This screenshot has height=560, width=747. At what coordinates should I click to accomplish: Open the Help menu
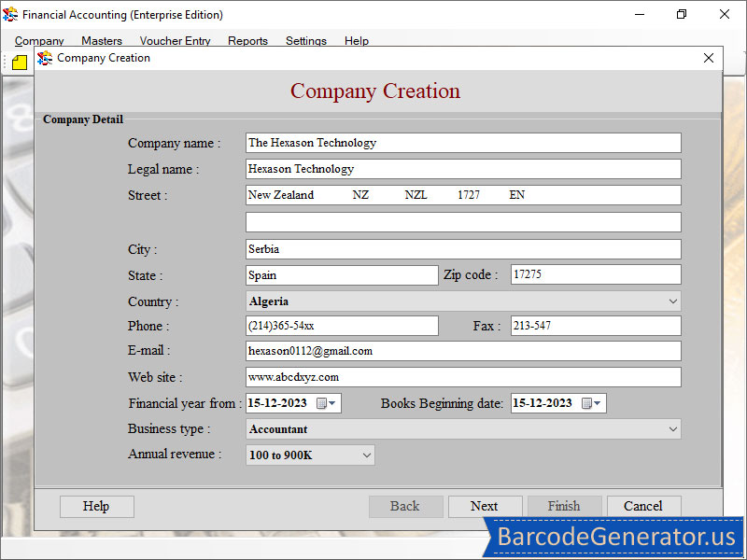[356, 41]
